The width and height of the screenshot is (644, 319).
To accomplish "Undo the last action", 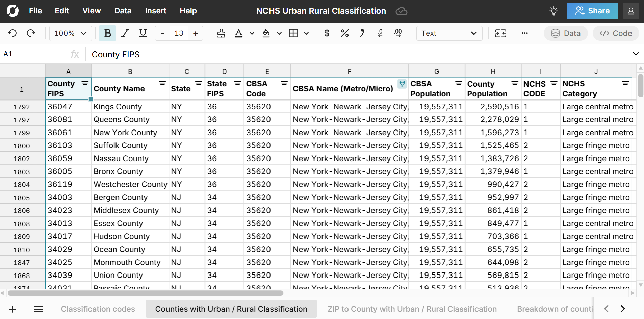I will point(12,33).
